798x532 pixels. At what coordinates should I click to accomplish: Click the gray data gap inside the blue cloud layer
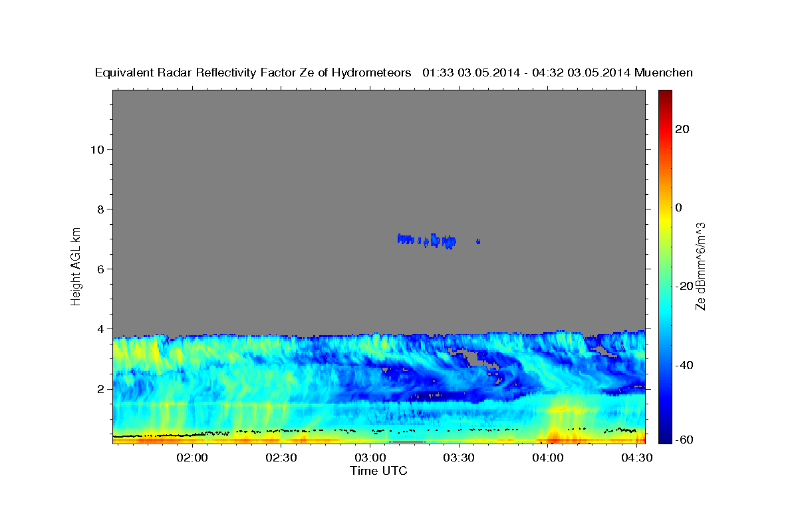tap(473, 358)
